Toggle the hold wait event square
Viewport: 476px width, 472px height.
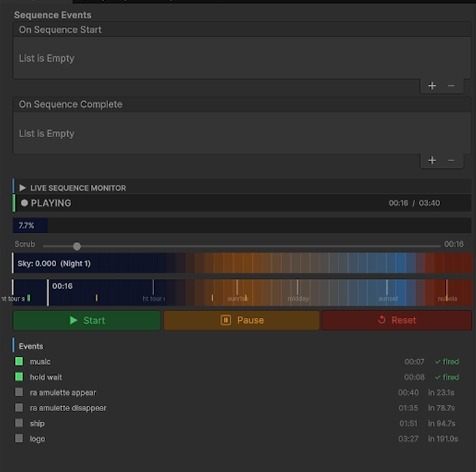tap(19, 376)
